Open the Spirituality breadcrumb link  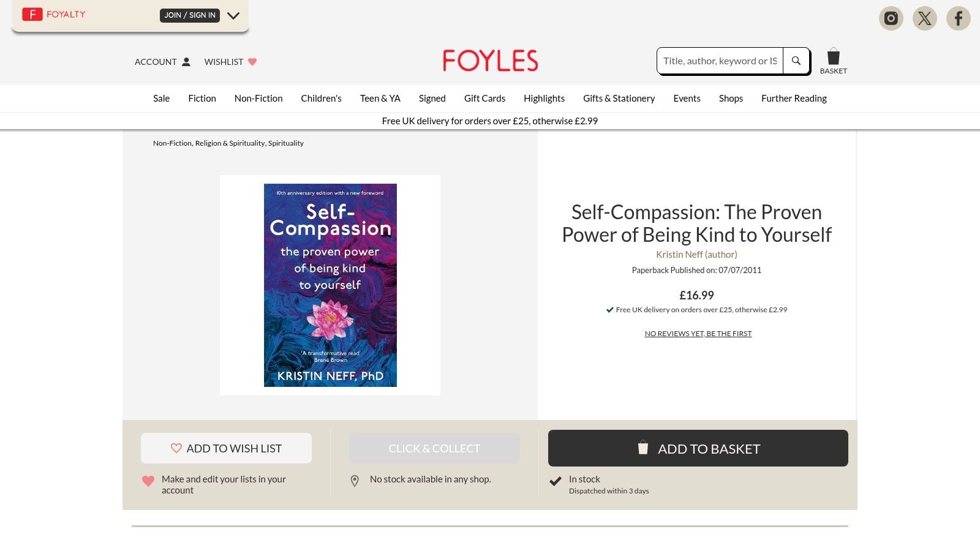285,143
